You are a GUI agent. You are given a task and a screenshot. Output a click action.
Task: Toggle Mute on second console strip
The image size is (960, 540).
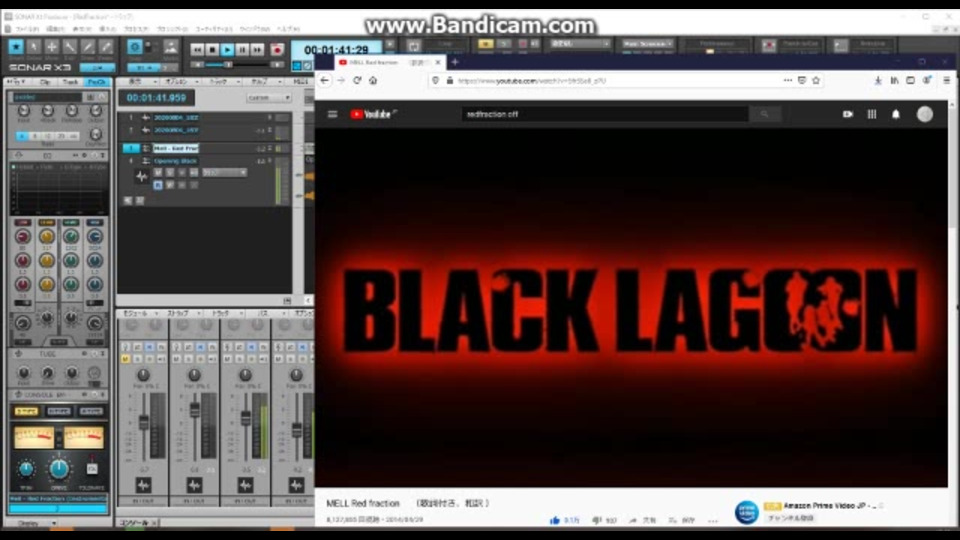[176, 359]
